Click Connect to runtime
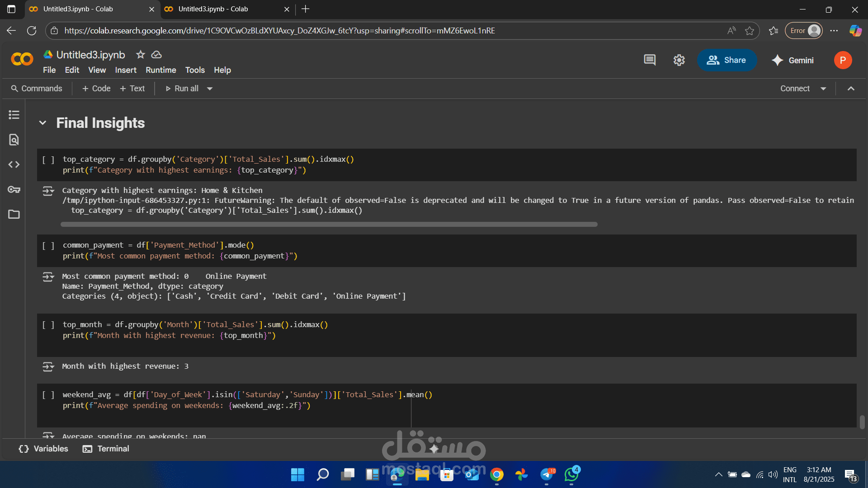This screenshot has width=868, height=488. click(795, 89)
